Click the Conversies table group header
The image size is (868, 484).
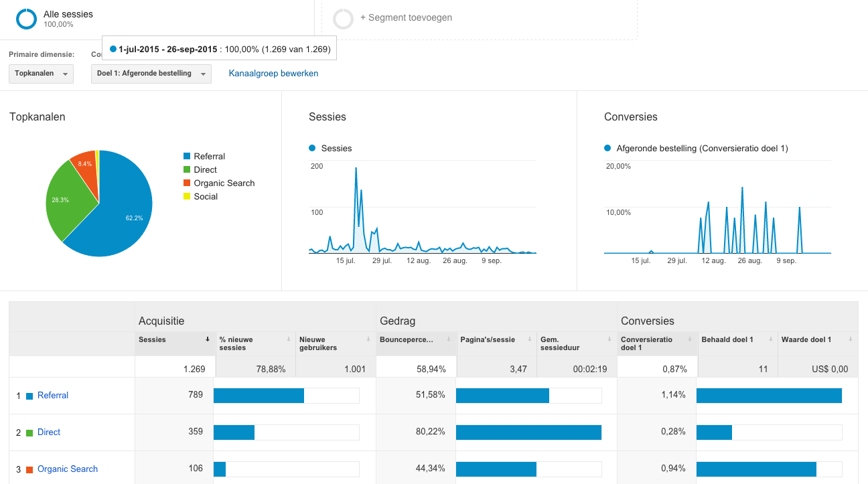648,321
